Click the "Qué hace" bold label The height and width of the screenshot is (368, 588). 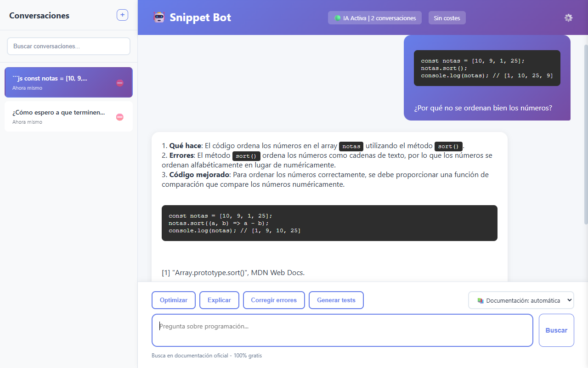pyautogui.click(x=185, y=146)
